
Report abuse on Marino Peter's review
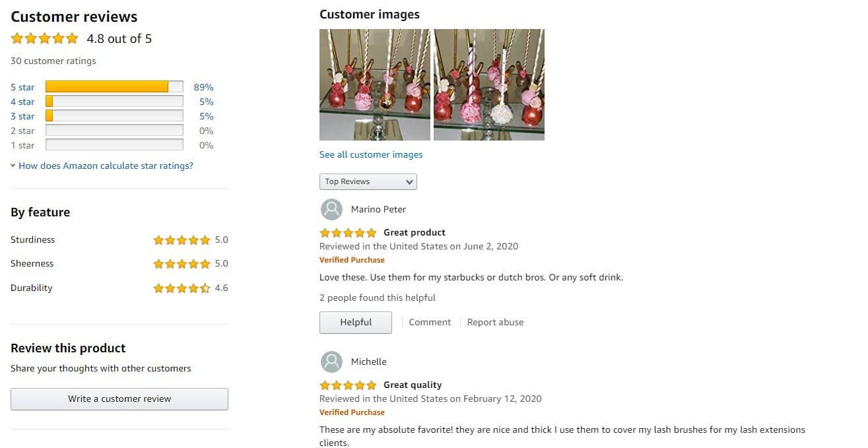click(x=495, y=323)
